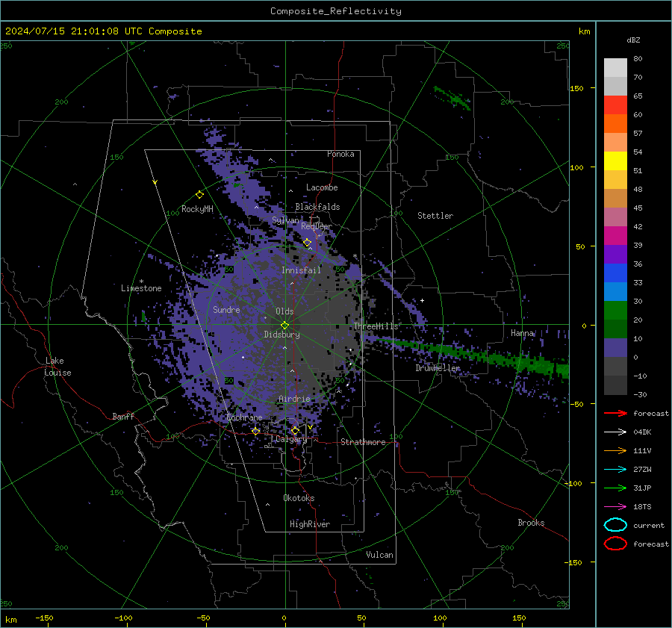The image size is (672, 628).
Task: Click the white 04DK arrow icon
Action: click(x=615, y=432)
